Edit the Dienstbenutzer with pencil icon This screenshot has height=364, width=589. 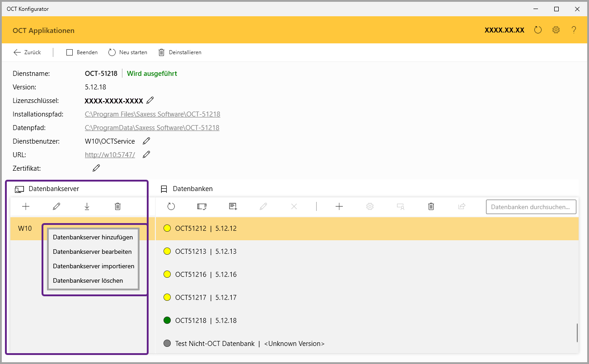tap(146, 141)
